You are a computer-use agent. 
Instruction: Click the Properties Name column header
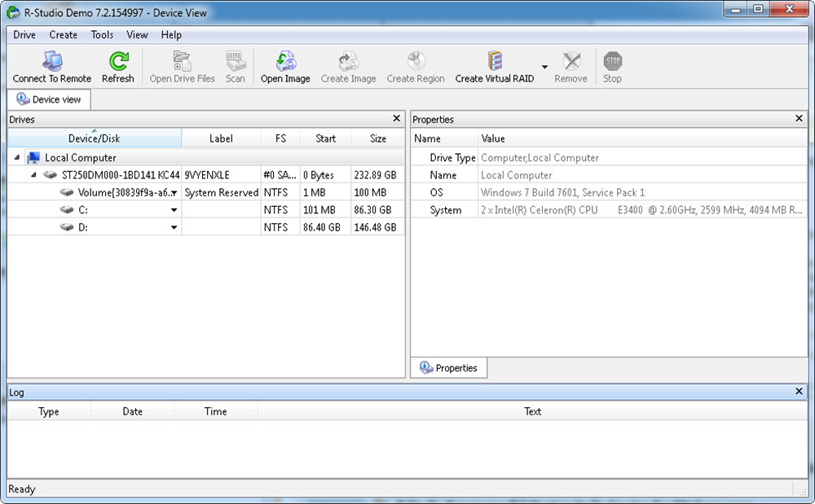click(x=444, y=138)
